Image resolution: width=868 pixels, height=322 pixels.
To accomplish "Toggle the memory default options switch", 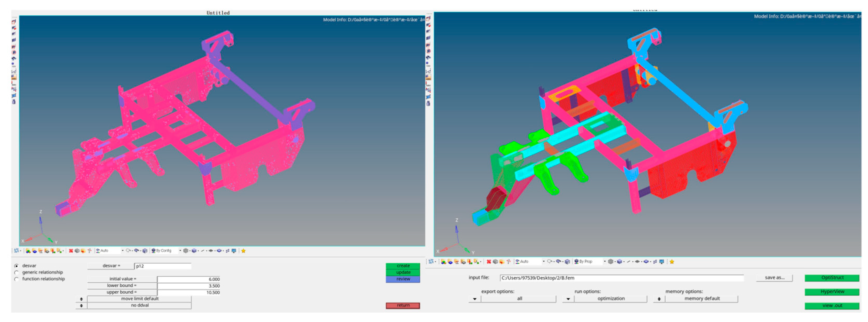I will click(x=659, y=299).
